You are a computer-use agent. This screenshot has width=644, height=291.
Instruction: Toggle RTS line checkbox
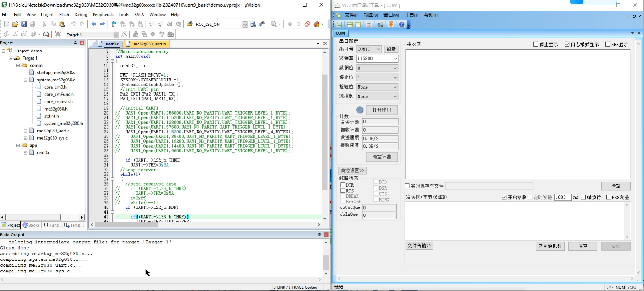(343, 191)
